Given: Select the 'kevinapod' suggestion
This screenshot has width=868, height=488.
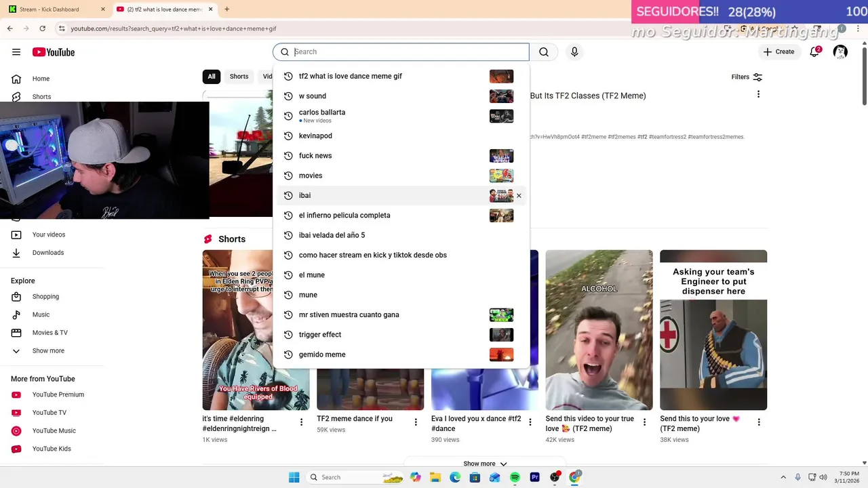Looking at the screenshot, I should coord(401,136).
